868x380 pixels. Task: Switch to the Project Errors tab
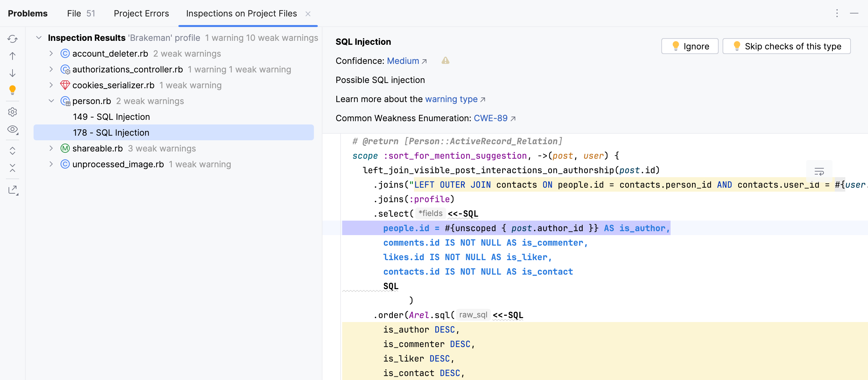(141, 14)
